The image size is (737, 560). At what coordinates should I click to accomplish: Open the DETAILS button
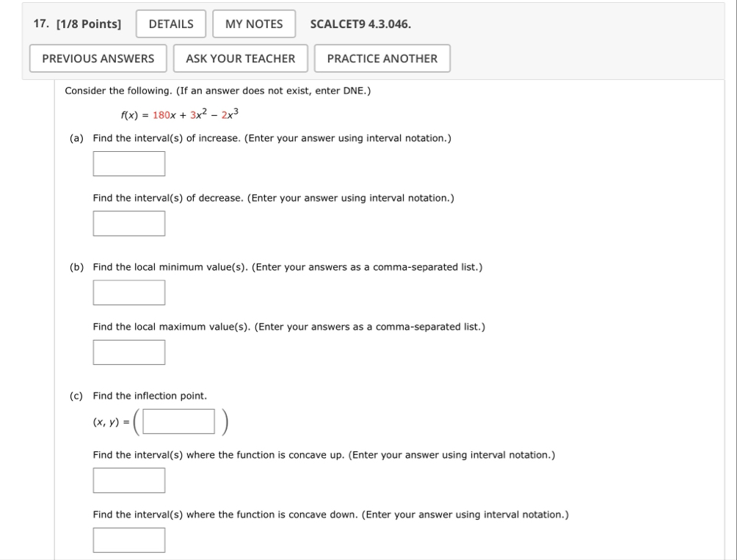(x=170, y=24)
